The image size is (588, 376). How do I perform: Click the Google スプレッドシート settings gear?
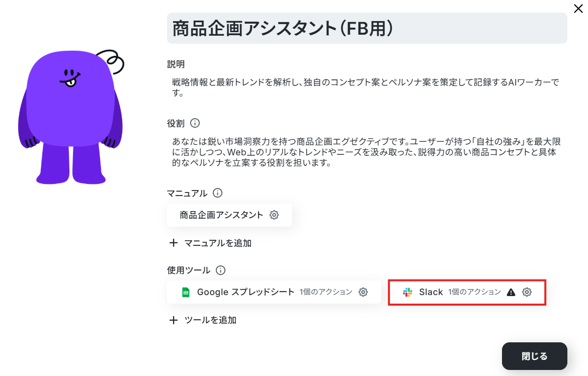(363, 292)
